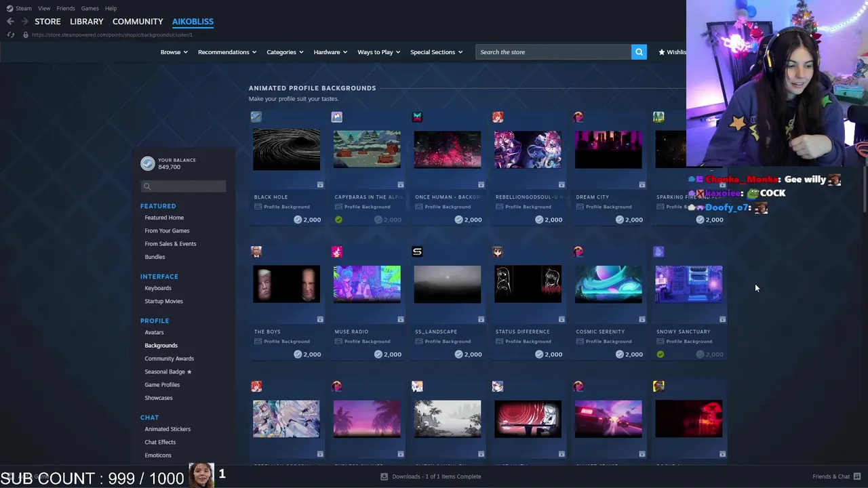The width and height of the screenshot is (868, 488).
Task: Open From Sales & Events sidebar link
Action: (x=170, y=244)
